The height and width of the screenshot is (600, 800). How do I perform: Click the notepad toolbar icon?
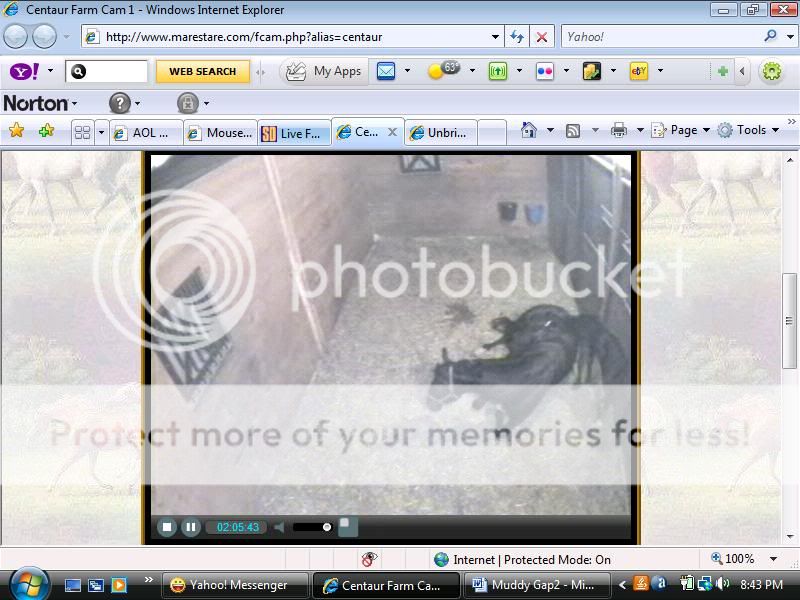click(592, 71)
